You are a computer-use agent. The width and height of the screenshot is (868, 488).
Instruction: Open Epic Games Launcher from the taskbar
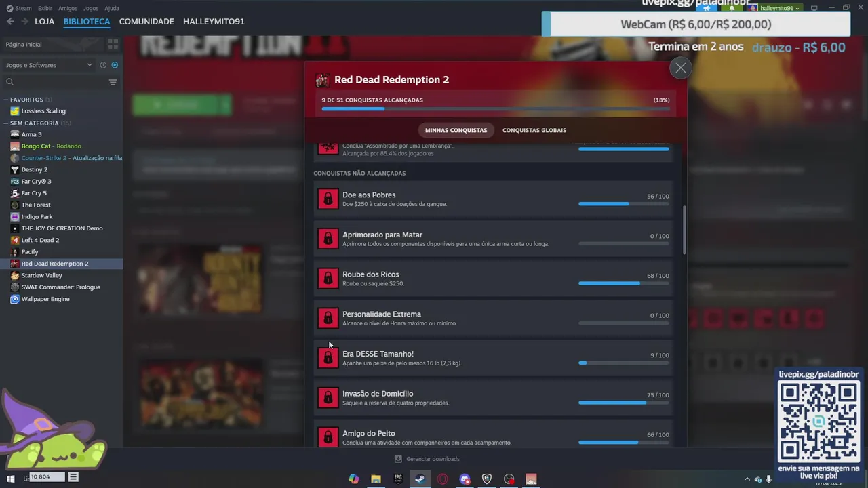pyautogui.click(x=398, y=479)
